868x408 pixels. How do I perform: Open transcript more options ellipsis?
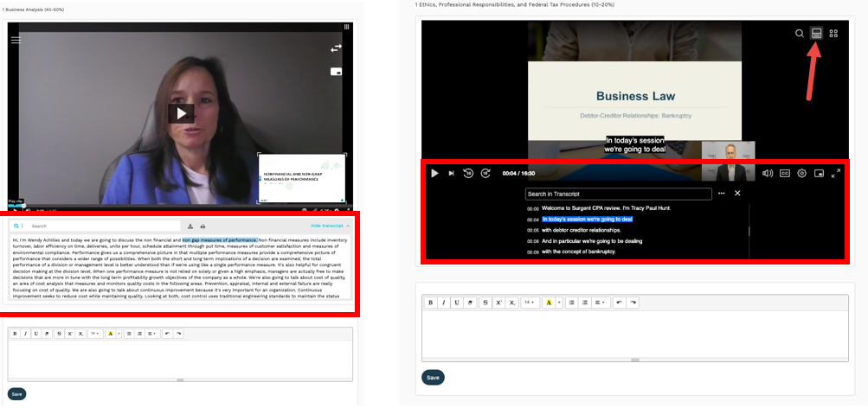[x=721, y=194]
